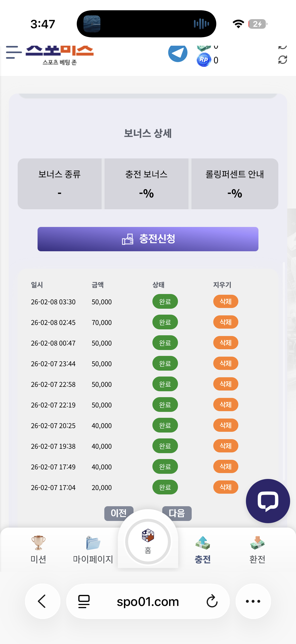Image resolution: width=296 pixels, height=644 pixels.
Task: Tap browser back arrow
Action: 42,601
